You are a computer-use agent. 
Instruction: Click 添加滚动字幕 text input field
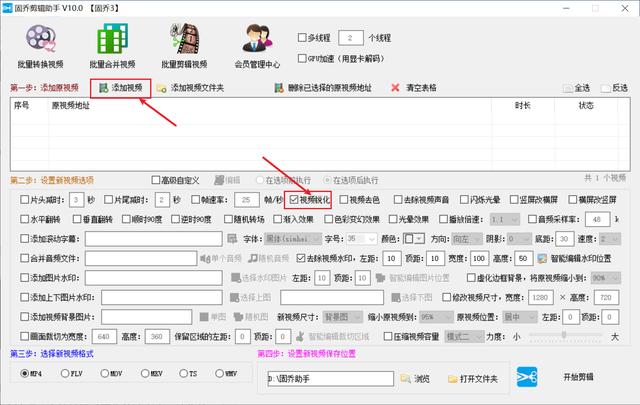coord(153,238)
